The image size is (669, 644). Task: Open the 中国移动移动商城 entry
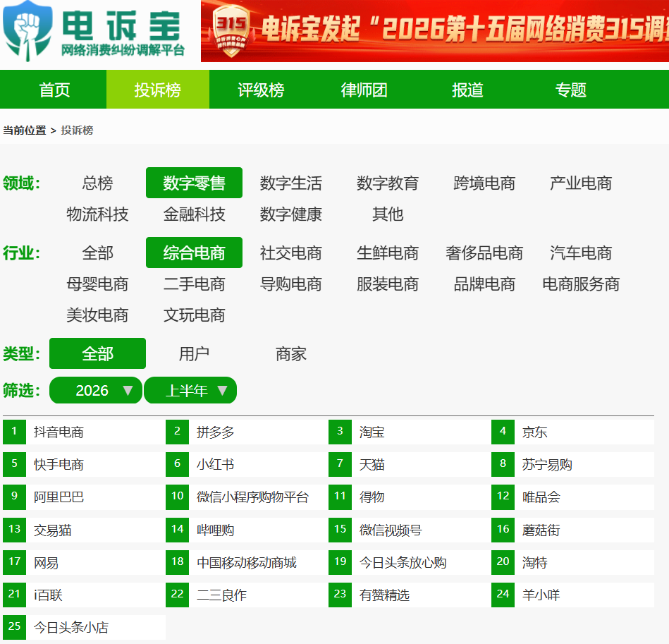pos(247,562)
